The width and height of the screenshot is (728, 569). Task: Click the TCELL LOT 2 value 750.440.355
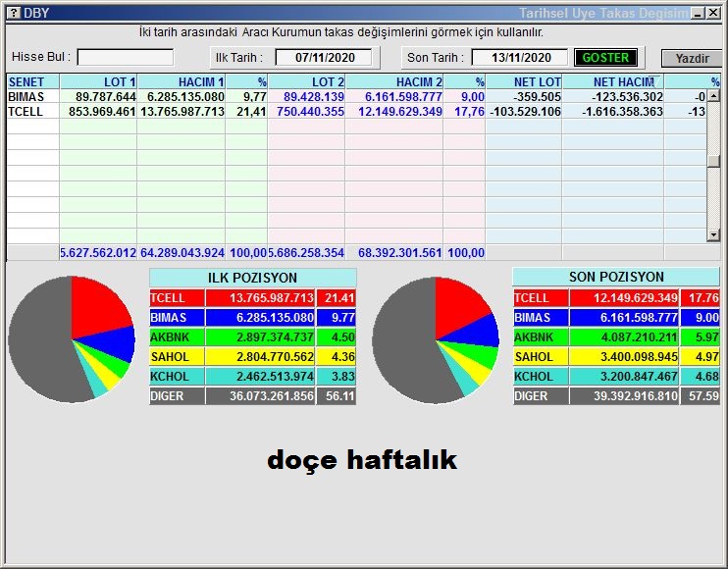(x=311, y=112)
